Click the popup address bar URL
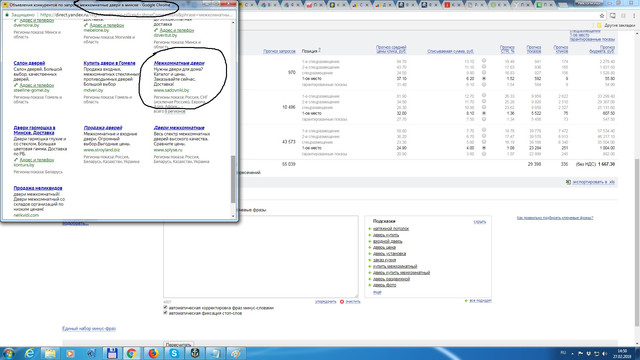Viewport: 640px width, 360px height. (x=137, y=15)
